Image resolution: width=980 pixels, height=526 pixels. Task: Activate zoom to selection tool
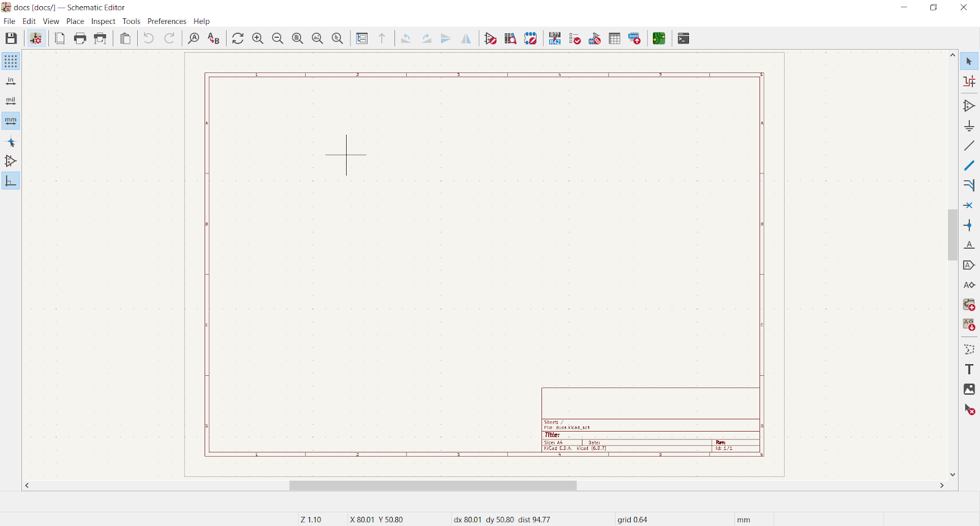click(x=337, y=39)
